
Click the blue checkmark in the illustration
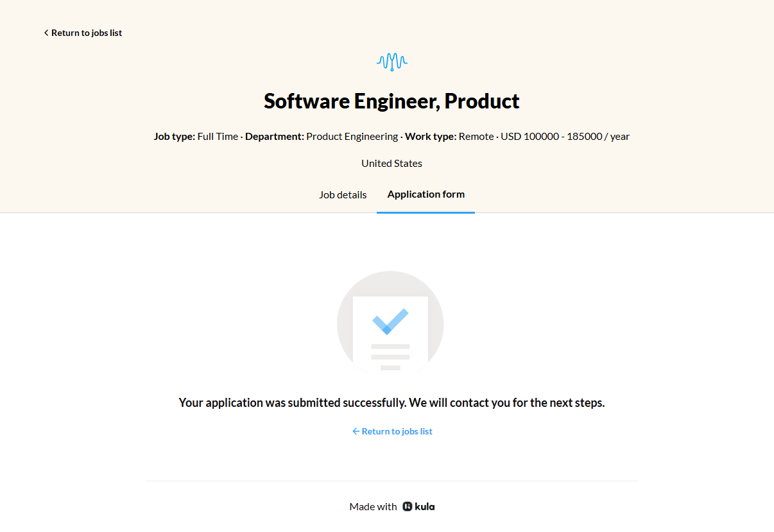click(390, 321)
